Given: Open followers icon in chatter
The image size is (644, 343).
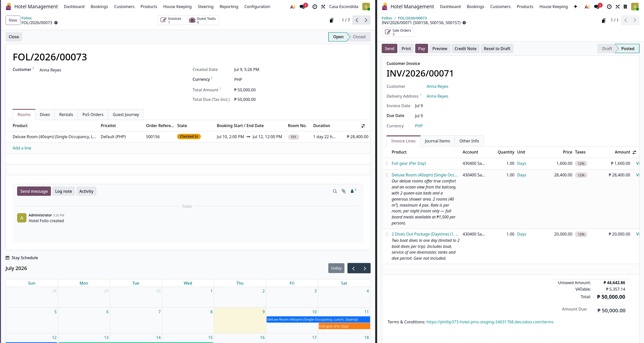Looking at the screenshot, I should click(x=353, y=191).
